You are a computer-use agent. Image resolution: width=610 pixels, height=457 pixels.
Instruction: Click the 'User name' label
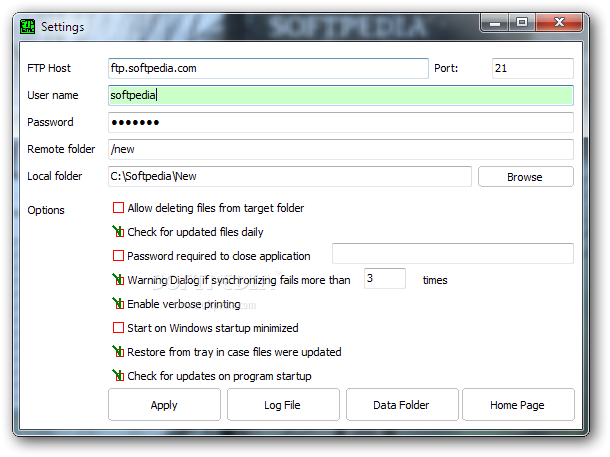(53, 95)
